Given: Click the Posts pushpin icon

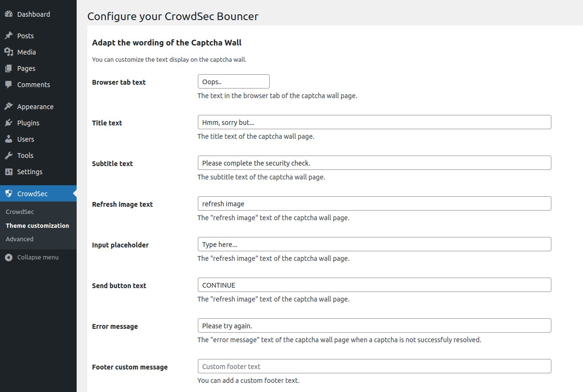Looking at the screenshot, I should (9, 36).
